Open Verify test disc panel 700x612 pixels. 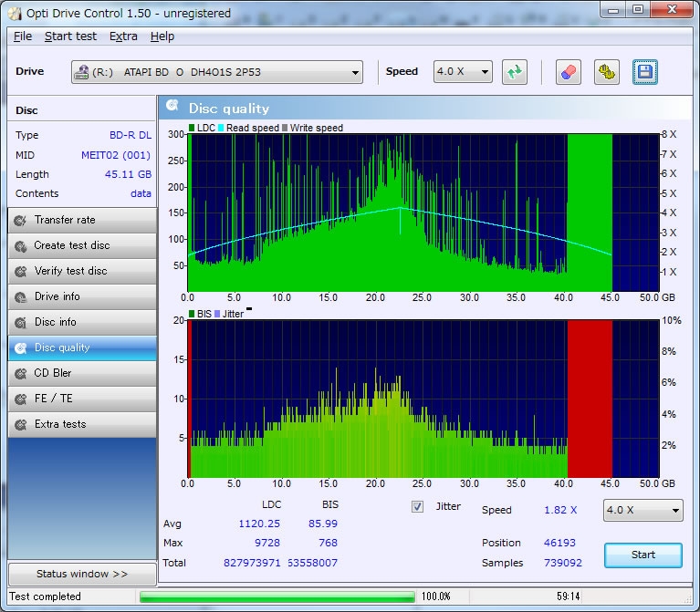click(x=81, y=271)
